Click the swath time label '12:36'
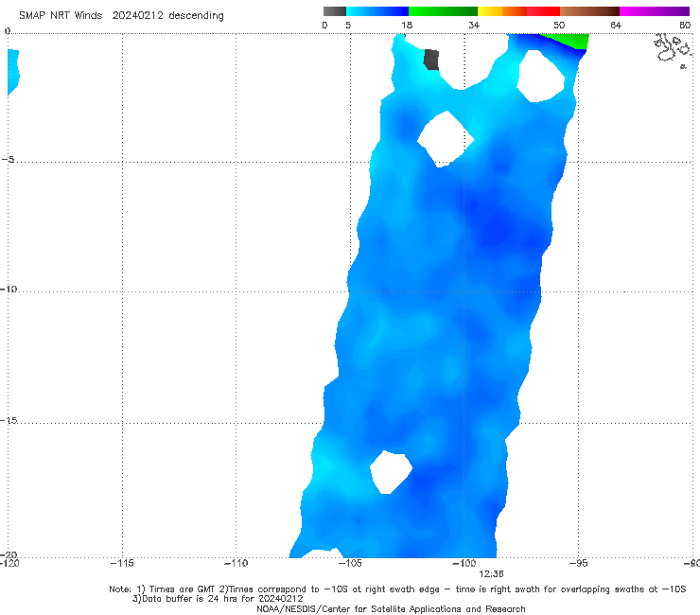The image size is (700, 615). point(491,574)
